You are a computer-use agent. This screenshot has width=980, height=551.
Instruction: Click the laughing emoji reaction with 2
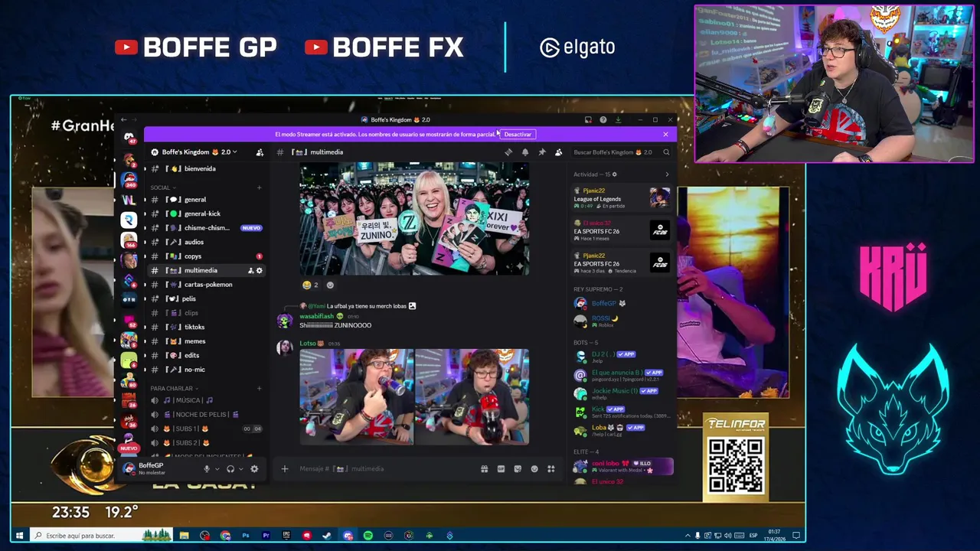coord(310,285)
